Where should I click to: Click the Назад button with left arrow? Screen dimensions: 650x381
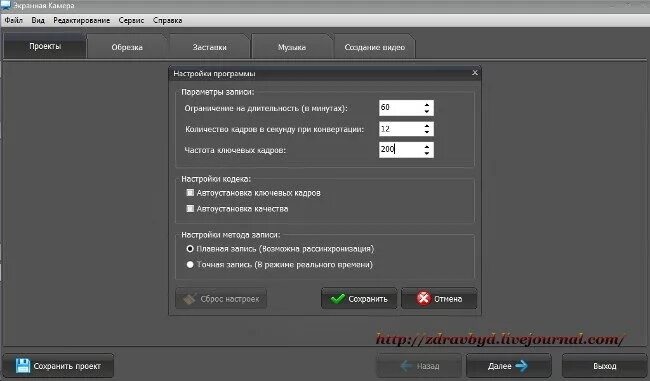[419, 366]
